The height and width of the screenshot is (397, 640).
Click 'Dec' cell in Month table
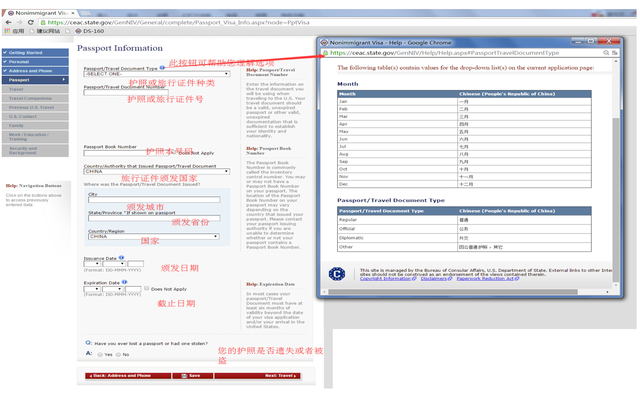click(398, 184)
